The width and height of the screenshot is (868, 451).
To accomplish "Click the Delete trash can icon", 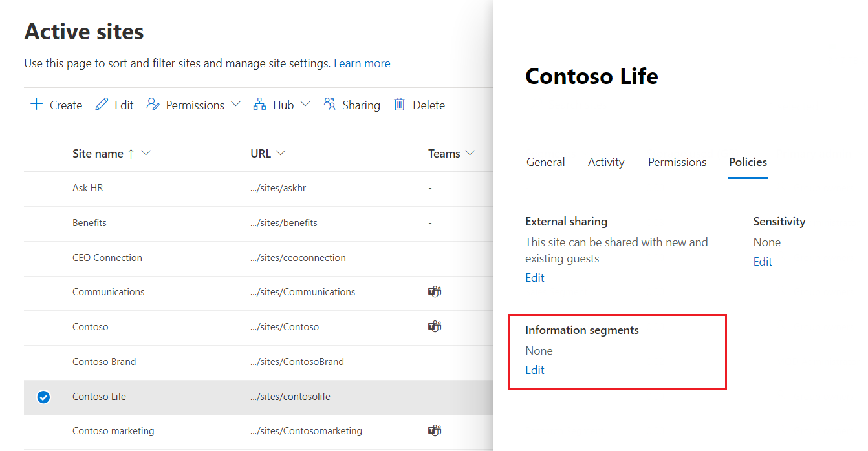I will pos(400,105).
